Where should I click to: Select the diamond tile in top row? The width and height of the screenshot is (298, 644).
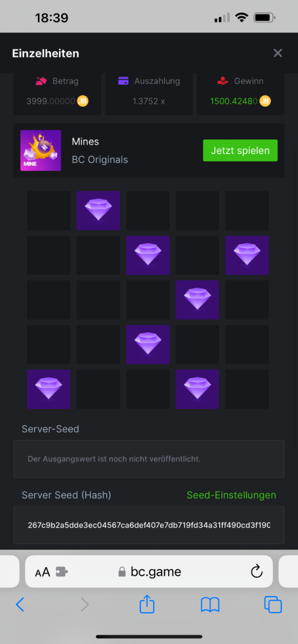tap(98, 210)
